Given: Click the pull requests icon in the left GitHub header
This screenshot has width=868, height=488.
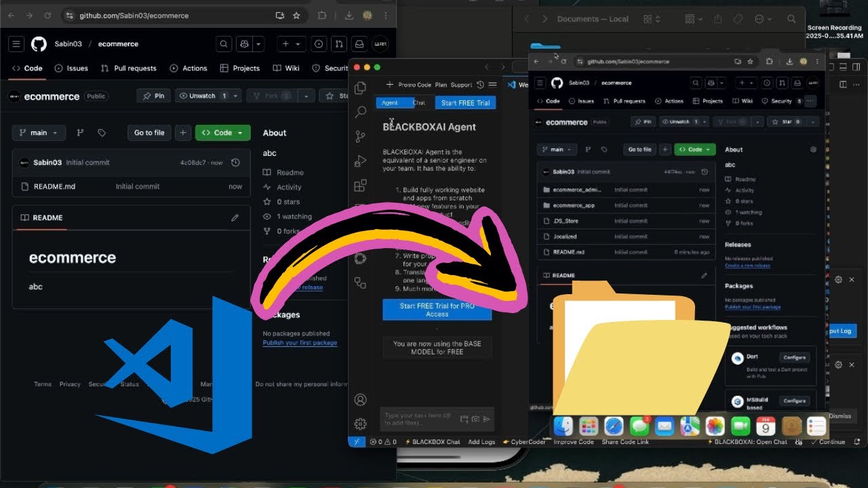Looking at the screenshot, I should (x=340, y=44).
